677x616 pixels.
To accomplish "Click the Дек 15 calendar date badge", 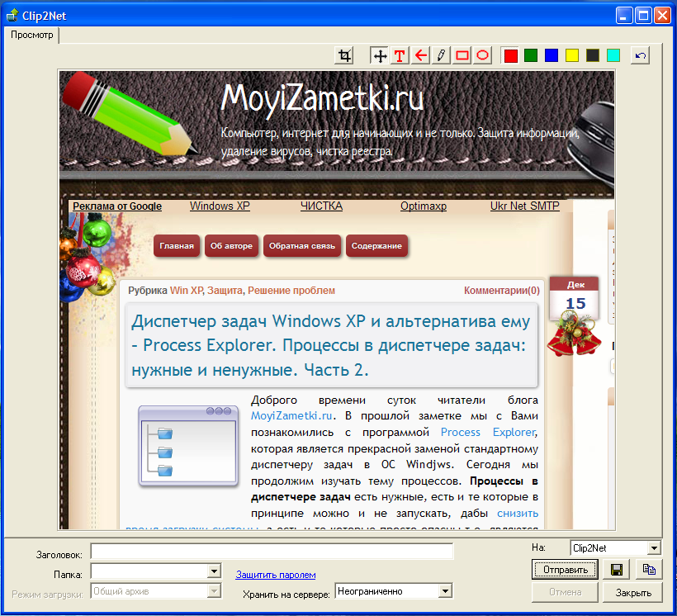I will [575, 297].
